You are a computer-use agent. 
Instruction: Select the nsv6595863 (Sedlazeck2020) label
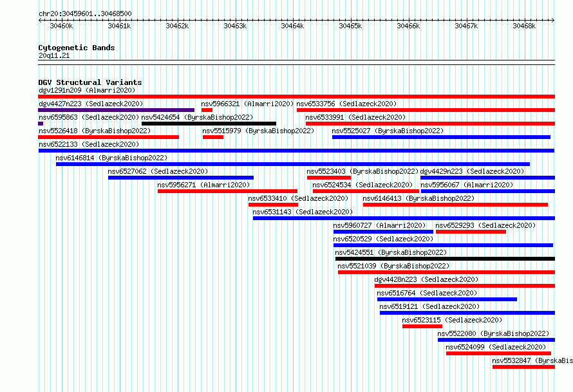[x=89, y=117]
